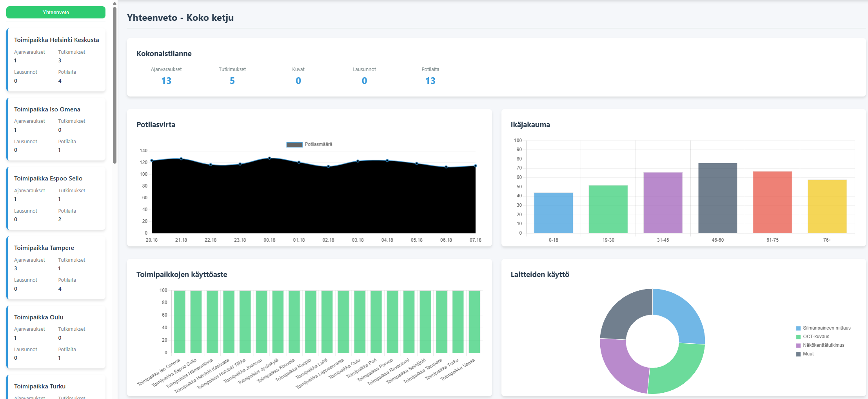Select the Toimipaikka Iso Omena card
Screen dimensions: 868x399
[x=56, y=129]
